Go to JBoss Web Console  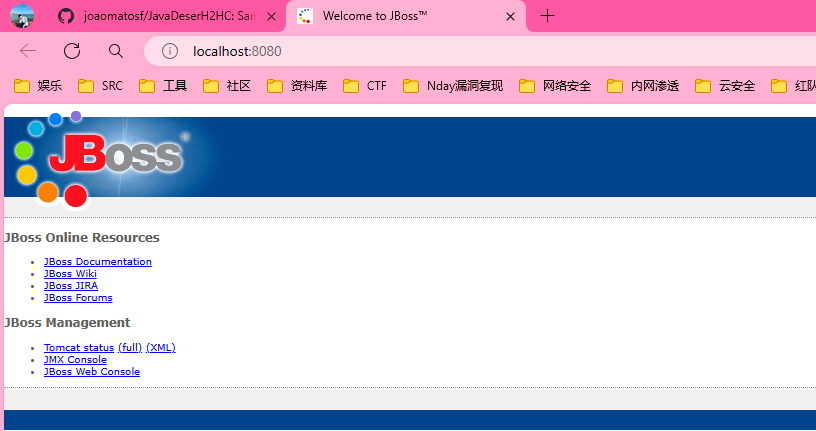[91, 372]
